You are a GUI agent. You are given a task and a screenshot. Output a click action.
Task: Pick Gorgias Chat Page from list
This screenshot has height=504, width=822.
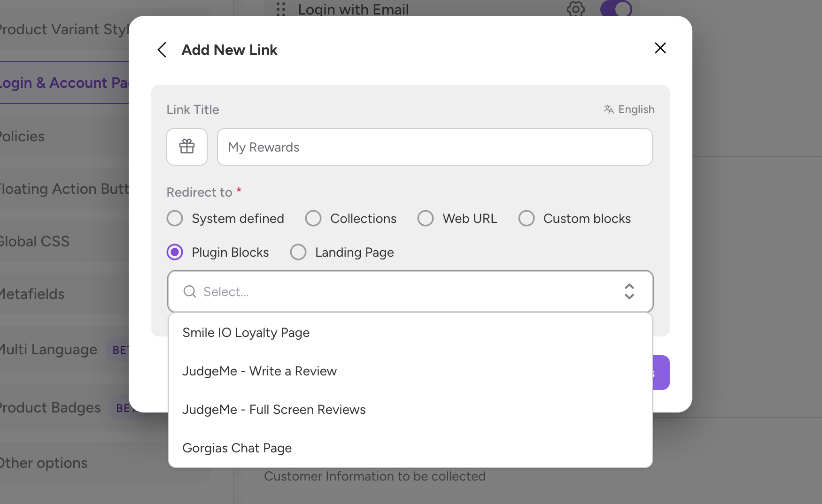click(237, 448)
